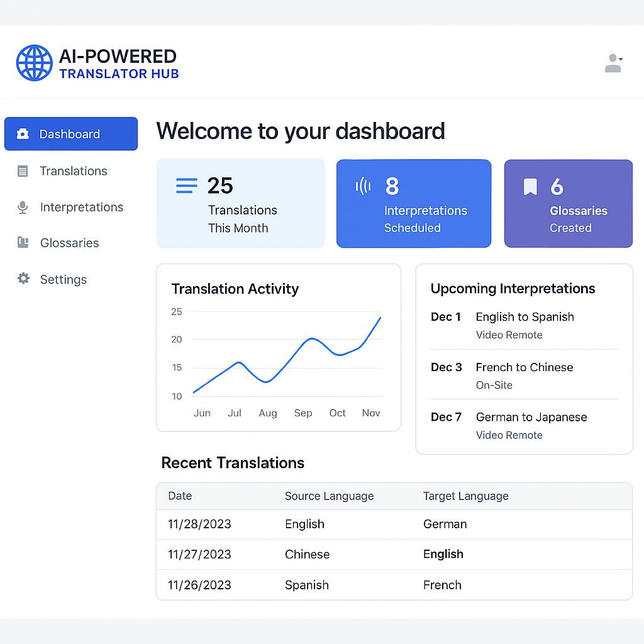Image resolution: width=644 pixels, height=644 pixels.
Task: Click the Glossaries sidebar icon
Action: 23,243
